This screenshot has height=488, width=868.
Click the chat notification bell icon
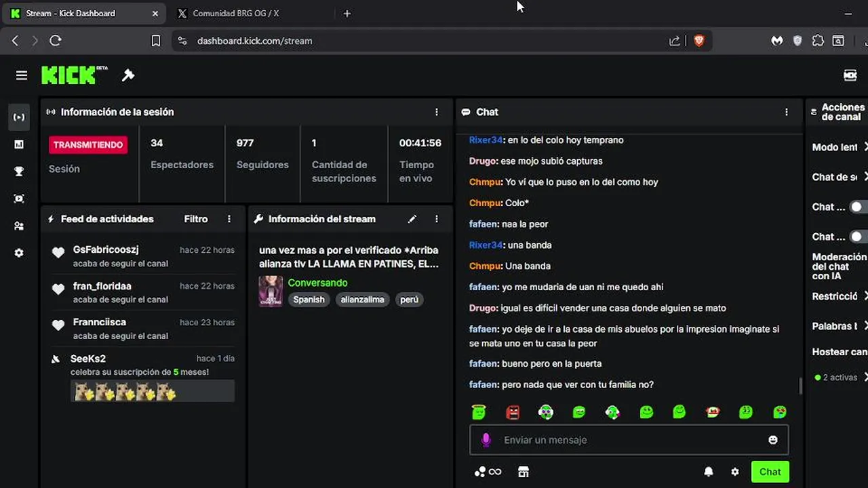(709, 472)
